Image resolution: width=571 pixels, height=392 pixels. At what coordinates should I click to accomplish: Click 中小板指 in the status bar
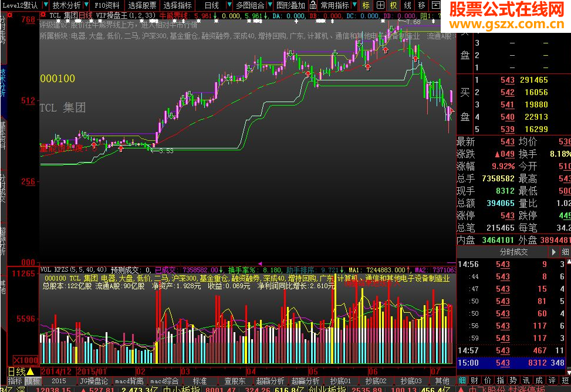point(181,389)
